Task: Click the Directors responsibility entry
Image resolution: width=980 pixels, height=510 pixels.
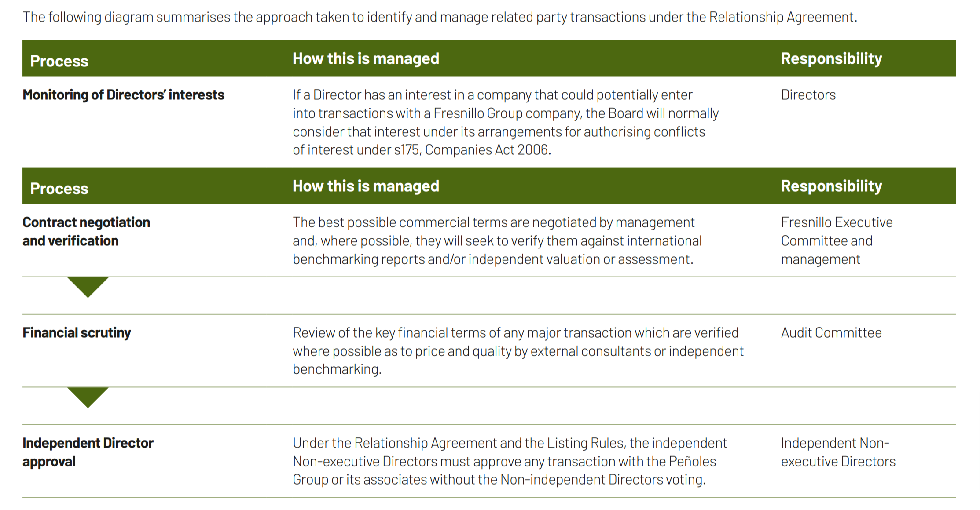Action: point(808,95)
